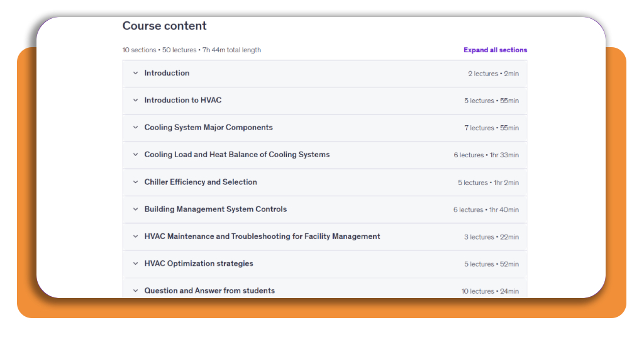Click the 5 lectures 1hr 2min label
644x337 pixels.
488,183
